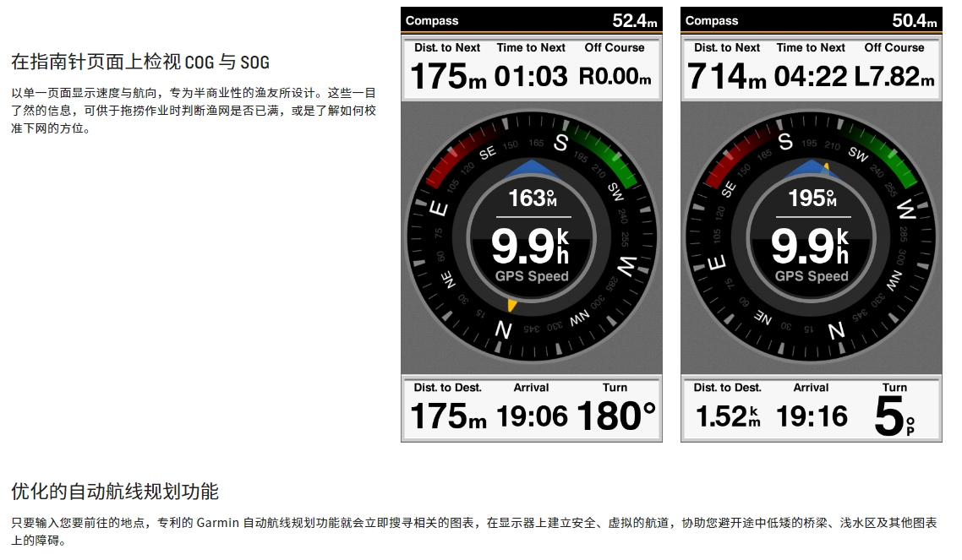Click the red arc on the 163° compass
Viewport: 962px width, 560px height.
click(x=456, y=154)
